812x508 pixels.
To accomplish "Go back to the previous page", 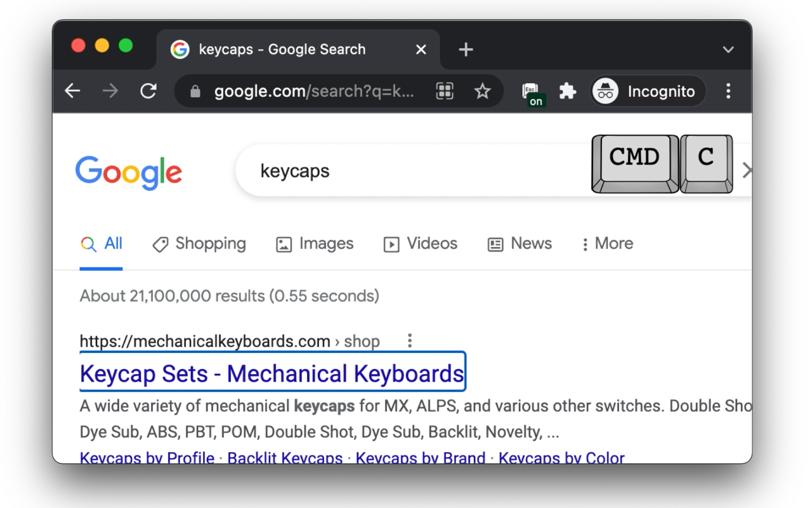I will [73, 91].
